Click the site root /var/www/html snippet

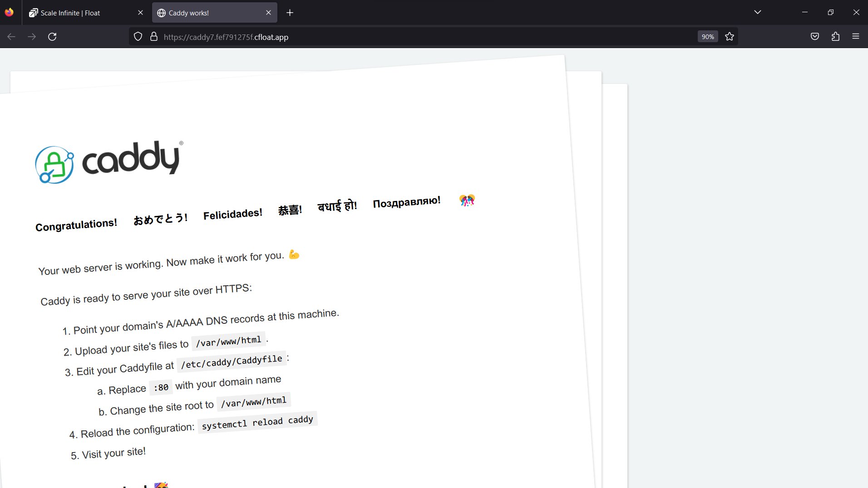point(254,401)
